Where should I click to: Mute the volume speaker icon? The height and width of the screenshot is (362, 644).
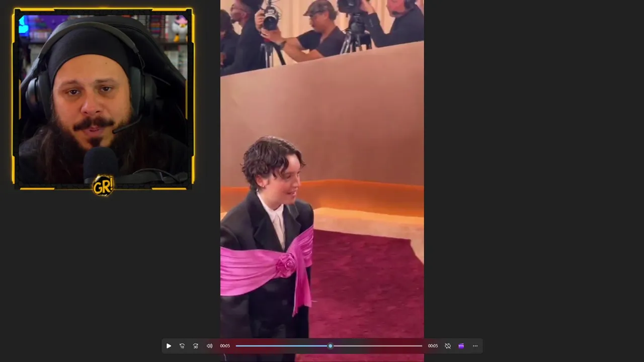(209, 346)
